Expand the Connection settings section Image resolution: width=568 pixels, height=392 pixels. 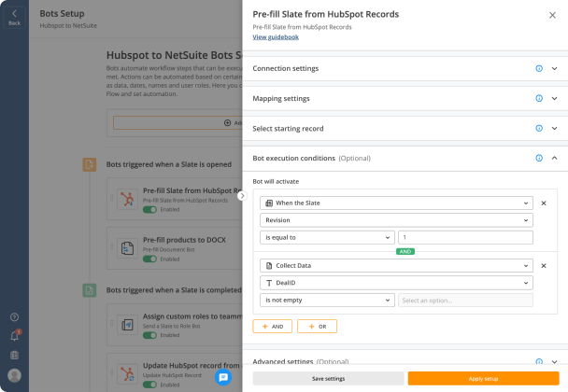tap(554, 68)
